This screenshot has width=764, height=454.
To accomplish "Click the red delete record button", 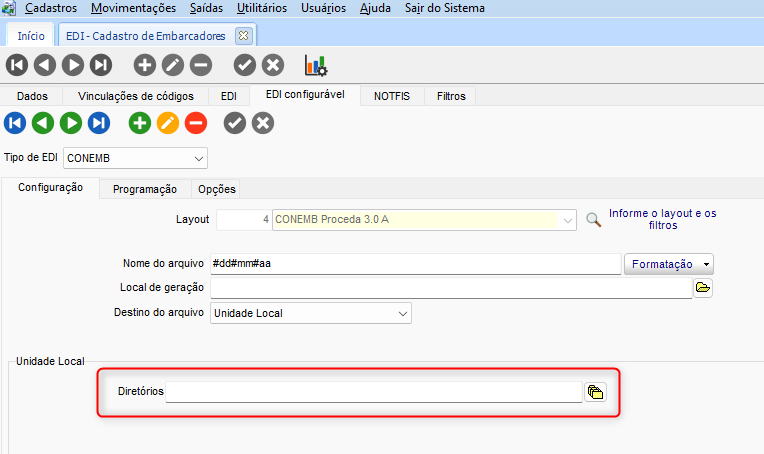I will [195, 123].
